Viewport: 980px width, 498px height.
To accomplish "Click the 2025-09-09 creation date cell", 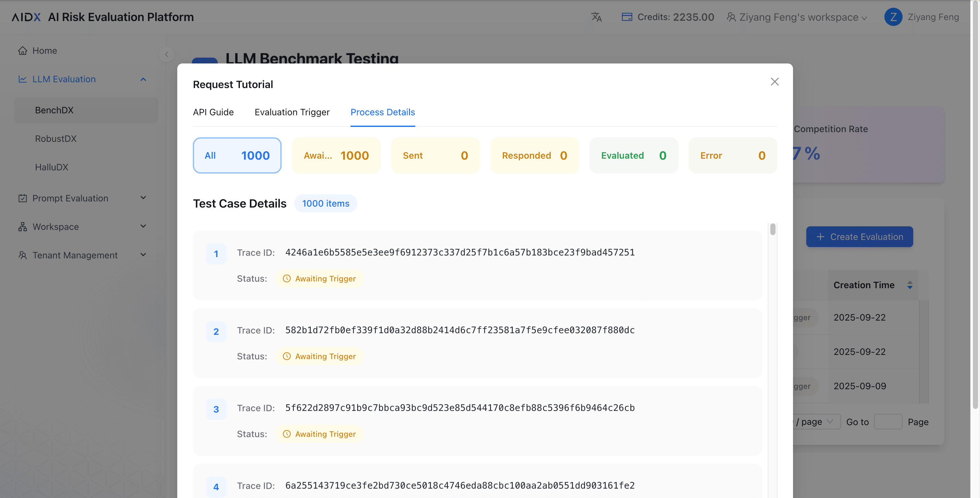I will 860,386.
